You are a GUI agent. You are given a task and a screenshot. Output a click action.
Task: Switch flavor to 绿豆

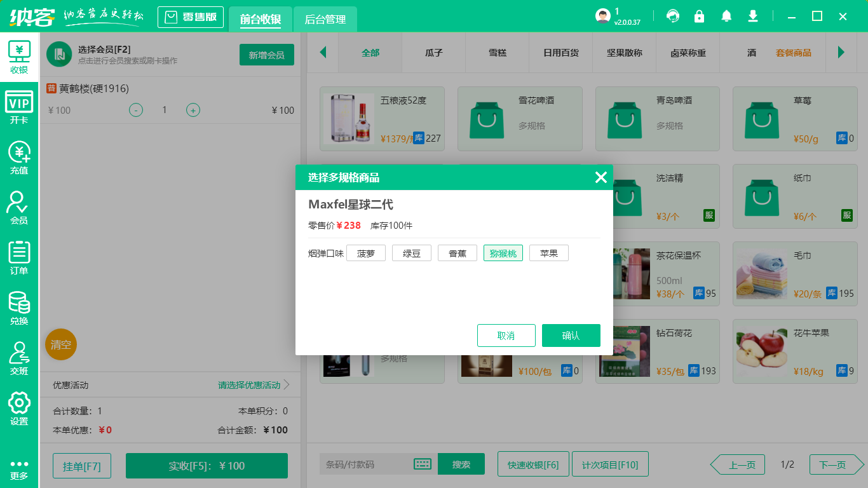tap(411, 252)
